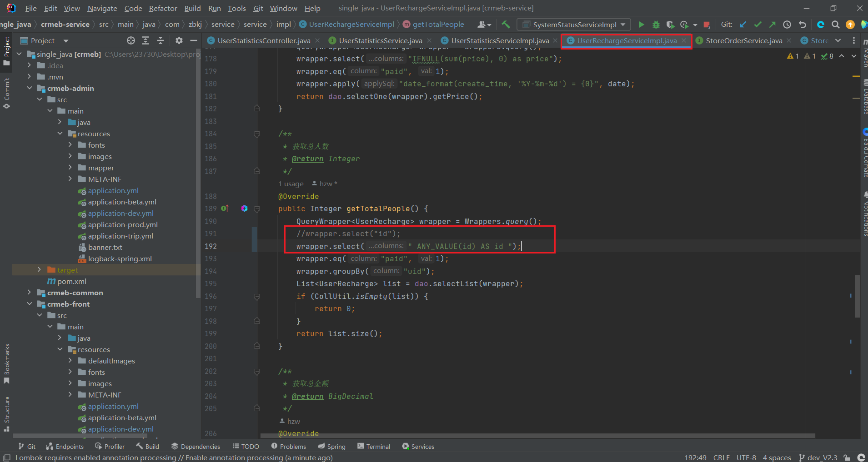Viewport: 868px width, 462px height.
Task: Open Project panel settings gear
Action: pos(179,40)
